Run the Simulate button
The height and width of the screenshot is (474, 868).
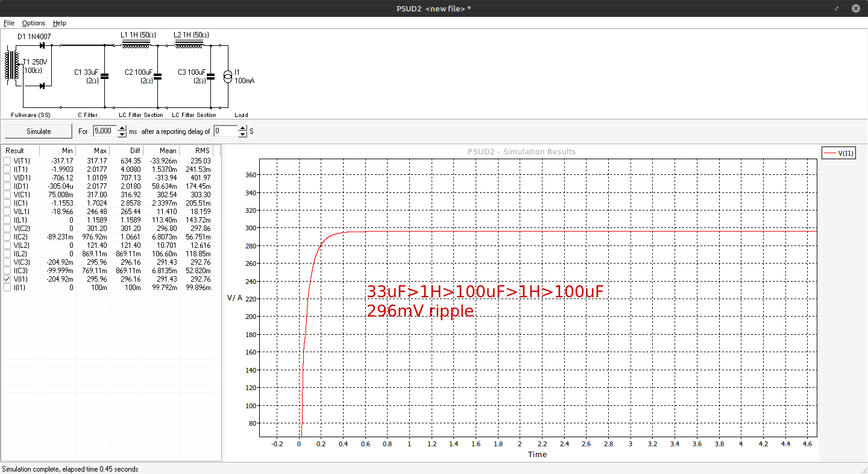pyautogui.click(x=39, y=131)
